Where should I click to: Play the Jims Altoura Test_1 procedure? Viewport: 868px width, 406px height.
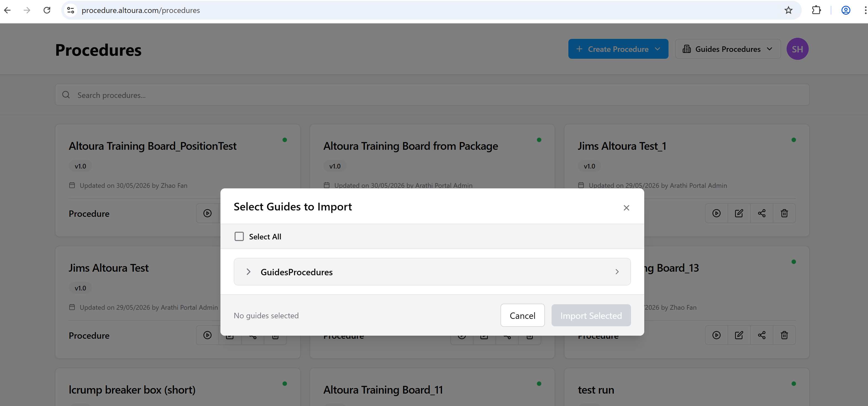716,213
